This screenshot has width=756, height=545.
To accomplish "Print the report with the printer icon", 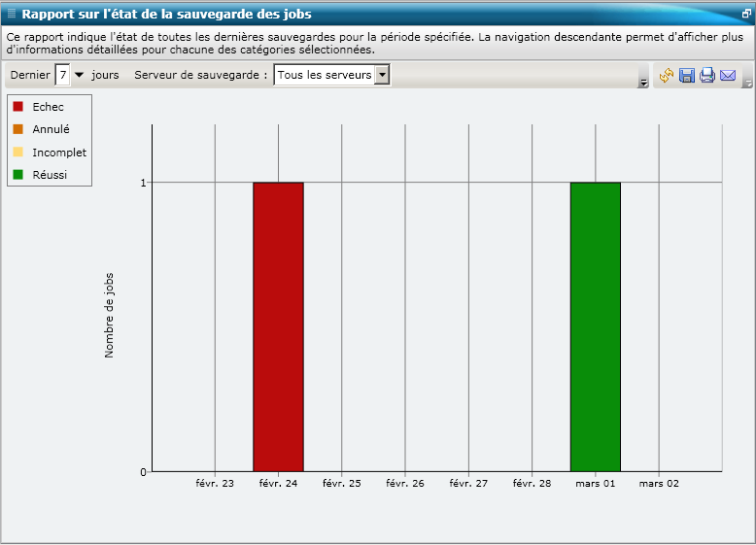I will [x=706, y=75].
